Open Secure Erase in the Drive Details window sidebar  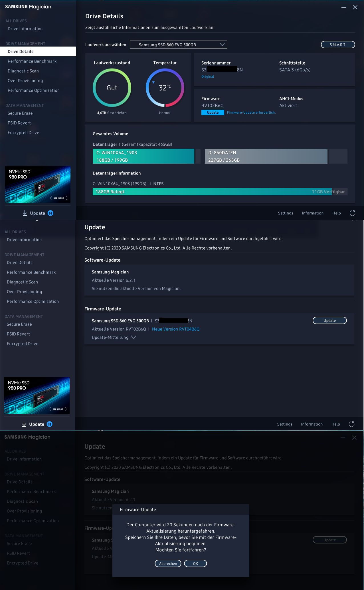(20, 113)
